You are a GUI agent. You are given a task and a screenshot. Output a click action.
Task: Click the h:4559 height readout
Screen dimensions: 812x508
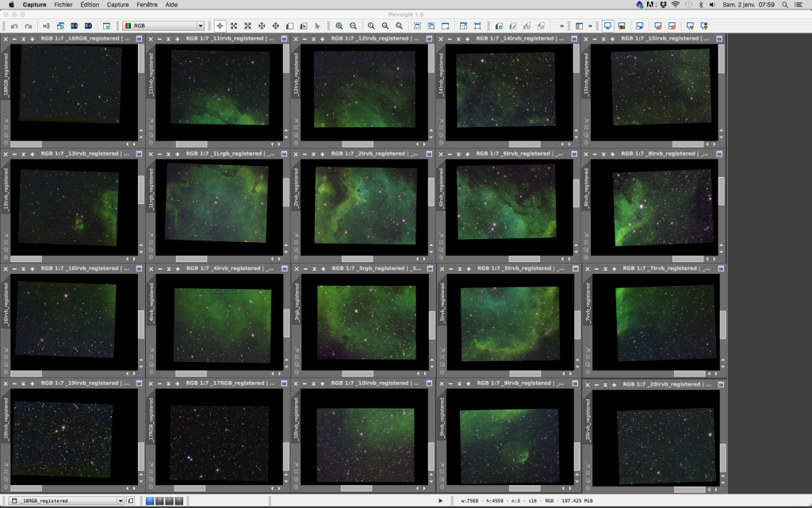(495, 502)
